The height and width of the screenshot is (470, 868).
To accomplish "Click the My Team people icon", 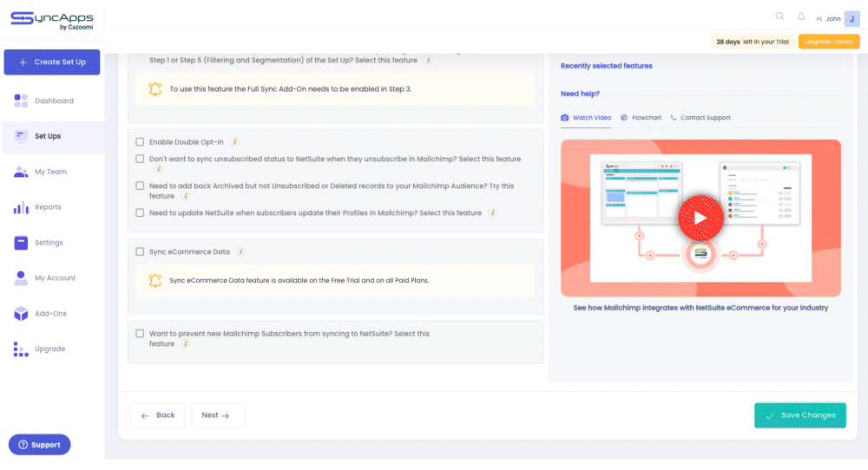I will [21, 172].
